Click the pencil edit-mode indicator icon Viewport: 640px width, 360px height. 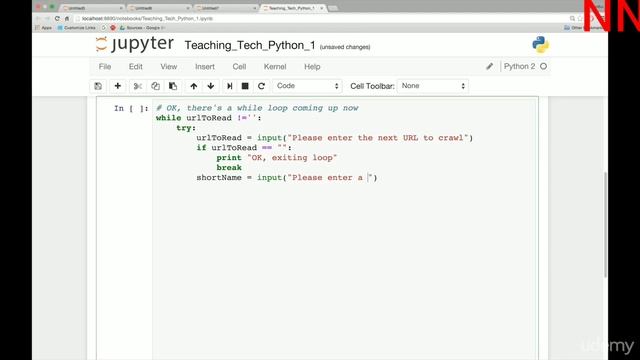tap(489, 66)
